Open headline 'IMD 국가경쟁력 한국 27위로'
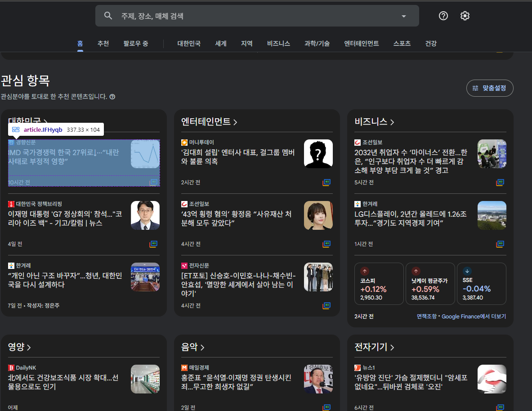This screenshot has width=532, height=411. point(63,157)
